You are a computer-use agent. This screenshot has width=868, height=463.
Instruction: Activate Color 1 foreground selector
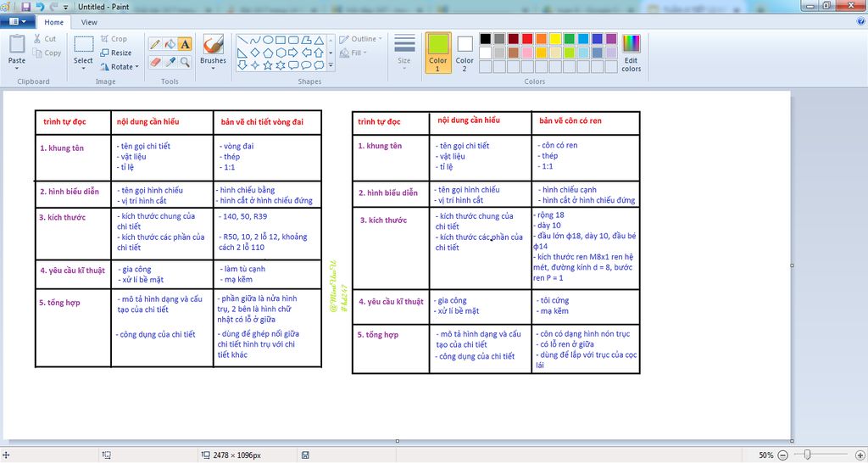pos(438,53)
